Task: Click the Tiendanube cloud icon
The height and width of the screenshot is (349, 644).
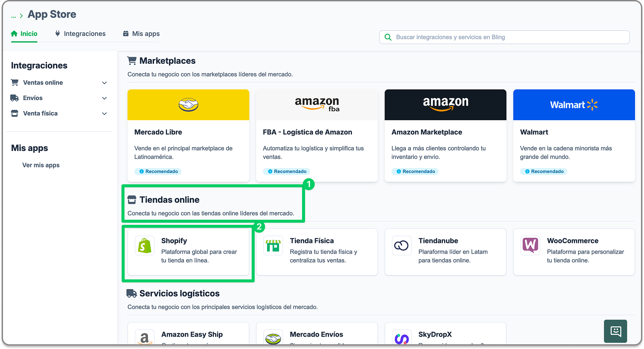Action: pos(401,246)
